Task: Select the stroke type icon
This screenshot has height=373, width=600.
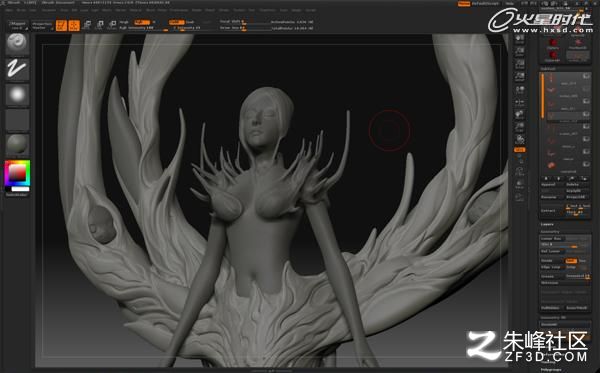Action: click(x=17, y=69)
